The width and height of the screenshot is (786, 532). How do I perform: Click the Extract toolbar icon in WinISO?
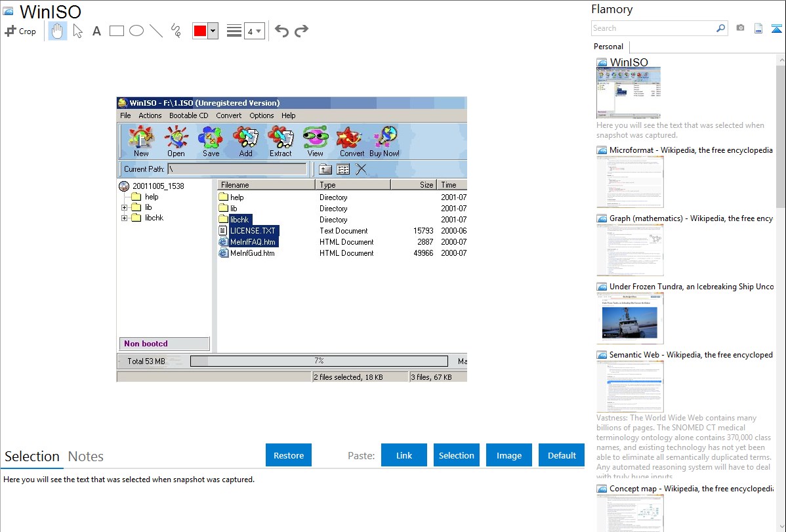point(281,141)
